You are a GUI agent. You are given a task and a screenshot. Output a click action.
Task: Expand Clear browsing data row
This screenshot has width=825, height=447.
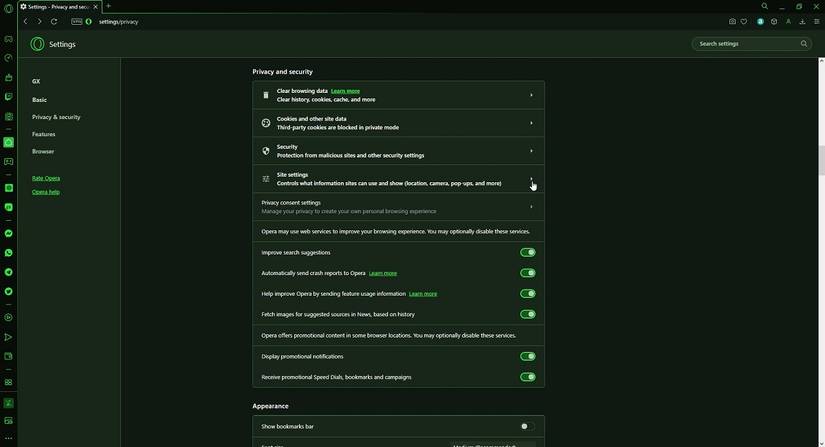click(398, 95)
